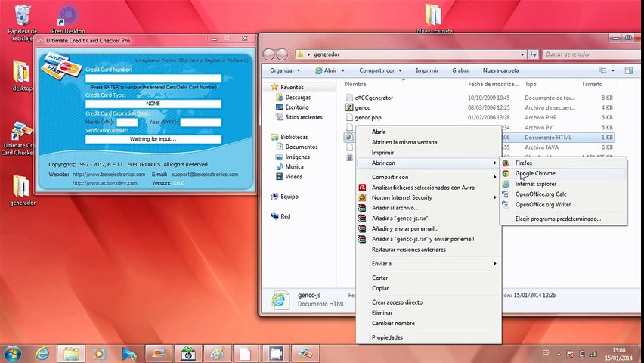Click the Explorer back navigation arrow
This screenshot has height=363, width=644.
[x=269, y=54]
